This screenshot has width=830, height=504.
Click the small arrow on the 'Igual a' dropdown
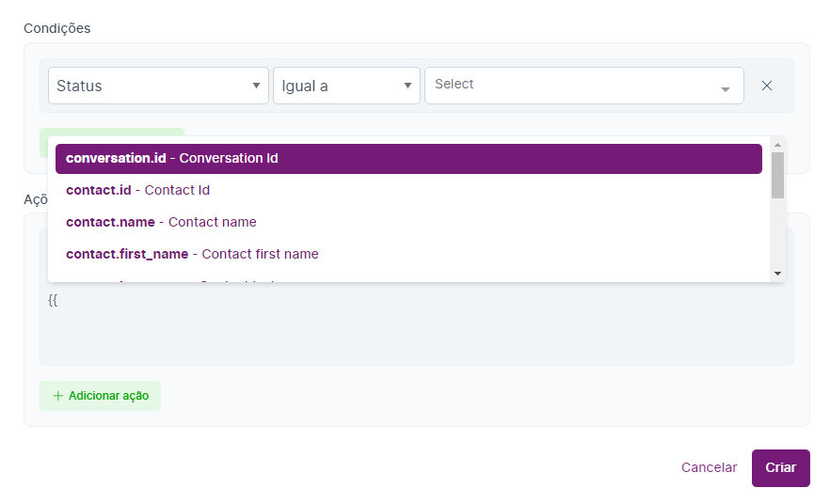(x=407, y=86)
